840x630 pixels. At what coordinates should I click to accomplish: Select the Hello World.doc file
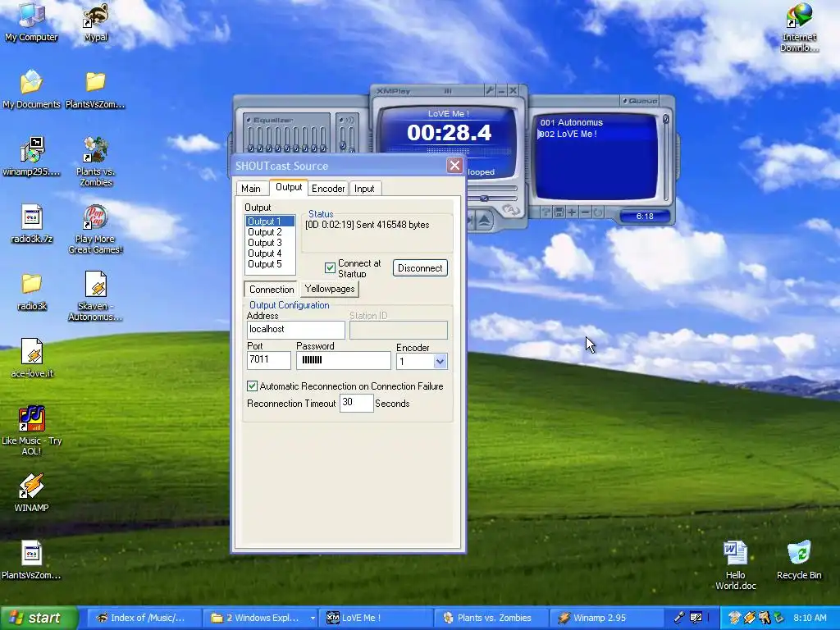[x=736, y=566]
